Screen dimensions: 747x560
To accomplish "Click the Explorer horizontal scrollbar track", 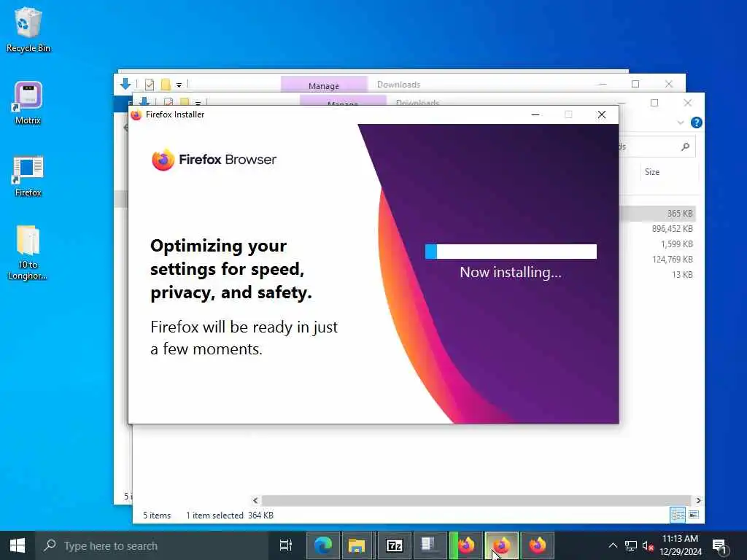I will 476,500.
